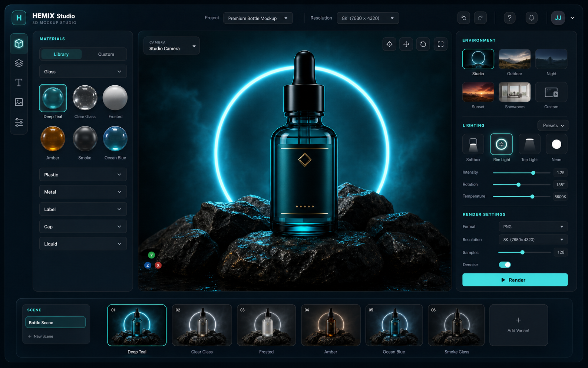Collapse the Glass material category
This screenshot has width=588, height=368.
(83, 72)
